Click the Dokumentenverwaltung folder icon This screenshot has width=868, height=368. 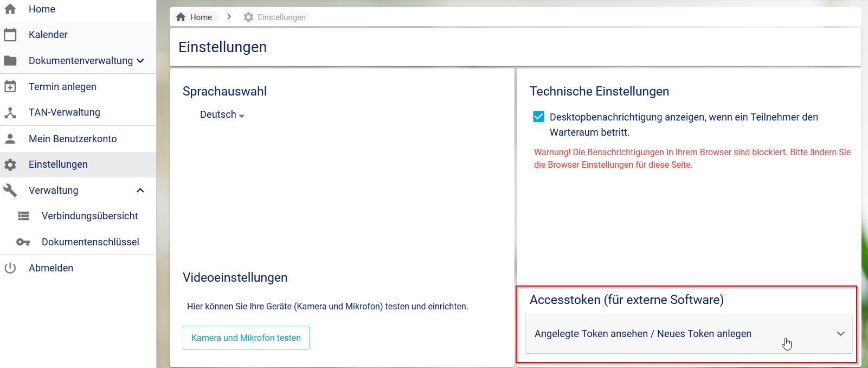(10, 61)
